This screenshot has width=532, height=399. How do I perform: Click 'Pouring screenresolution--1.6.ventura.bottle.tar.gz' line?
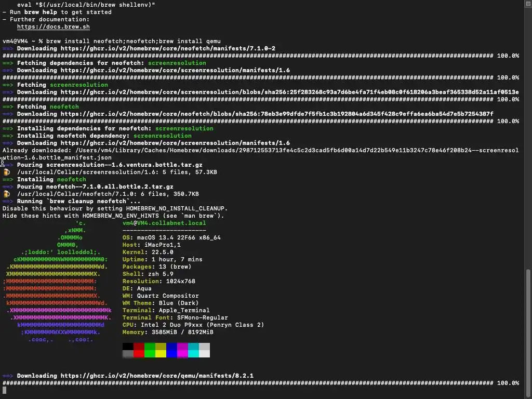(102, 165)
